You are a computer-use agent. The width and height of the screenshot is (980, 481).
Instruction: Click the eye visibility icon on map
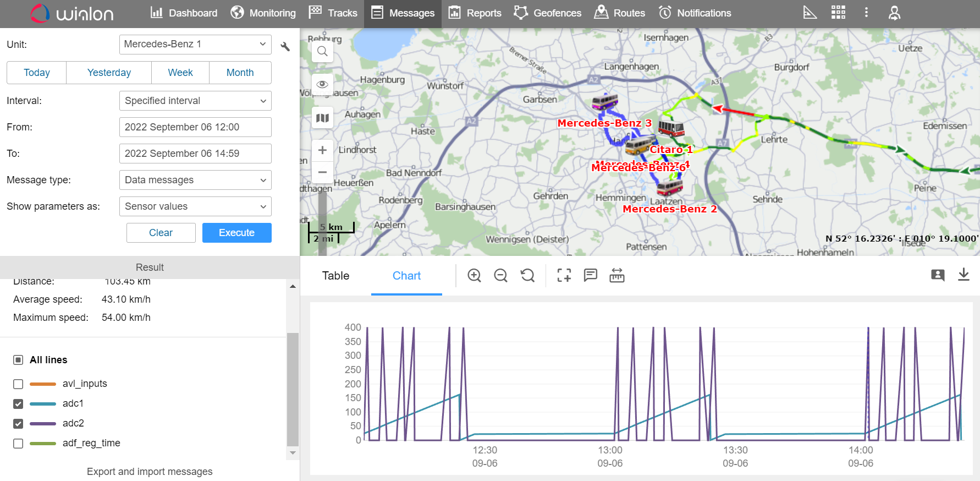[322, 84]
